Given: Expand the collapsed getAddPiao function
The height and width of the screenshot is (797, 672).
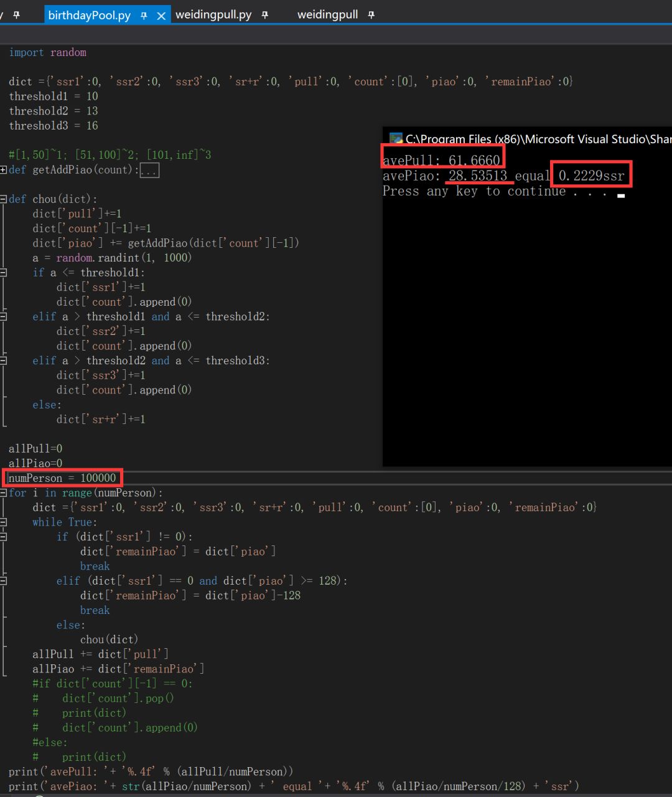Looking at the screenshot, I should click(x=4, y=170).
